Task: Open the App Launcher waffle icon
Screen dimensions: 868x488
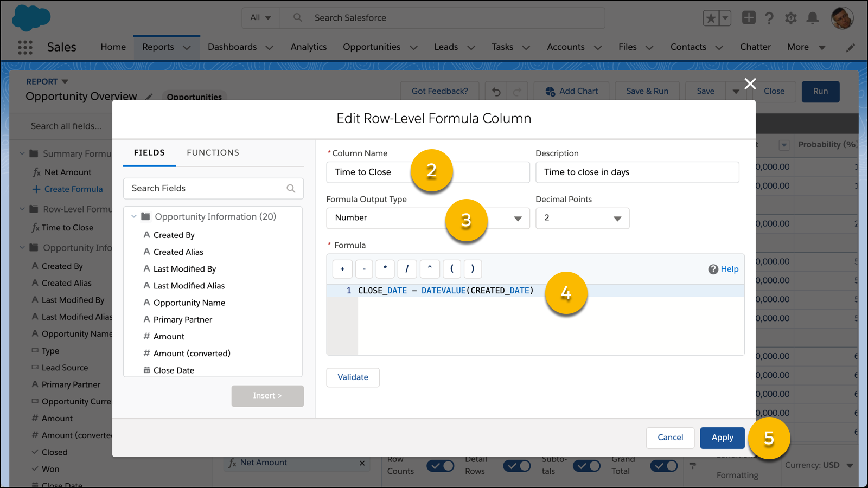Action: [24, 47]
